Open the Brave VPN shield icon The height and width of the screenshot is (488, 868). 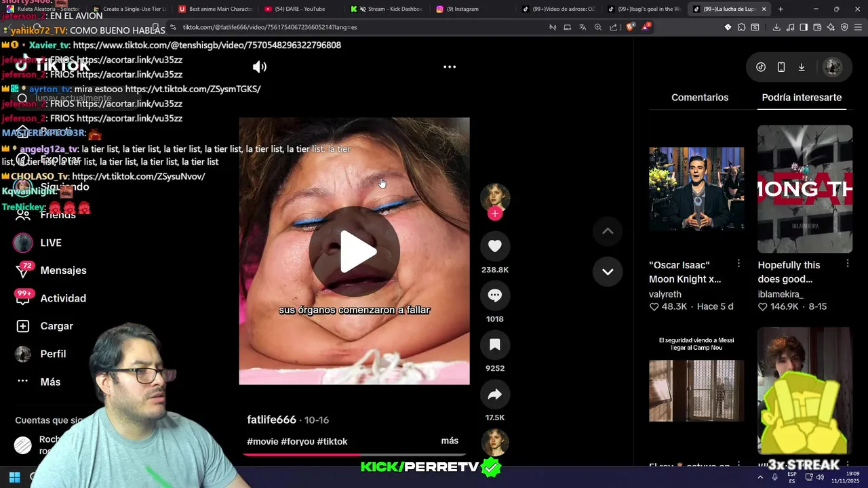tap(844, 27)
